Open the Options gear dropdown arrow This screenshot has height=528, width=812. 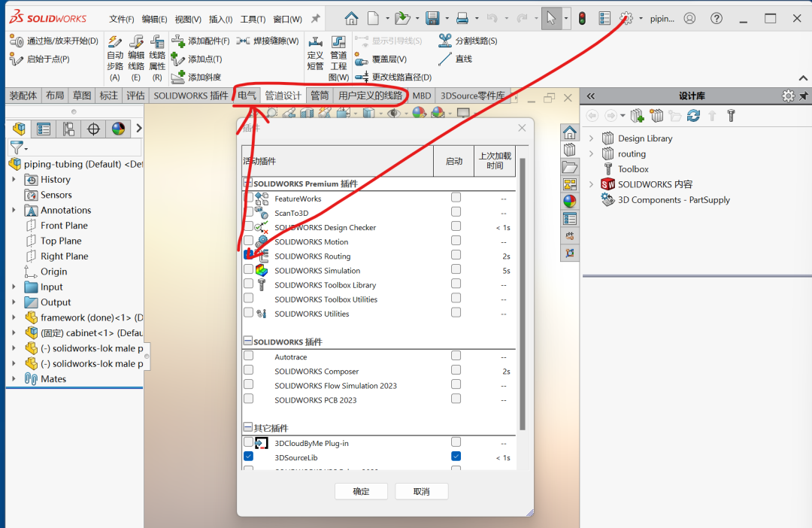tap(641, 19)
